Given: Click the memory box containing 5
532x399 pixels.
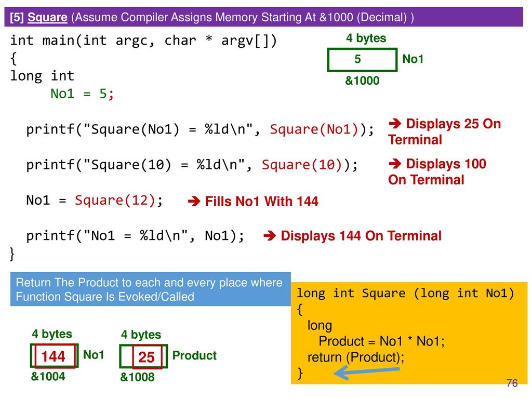Looking at the screenshot, I should coord(362,60).
